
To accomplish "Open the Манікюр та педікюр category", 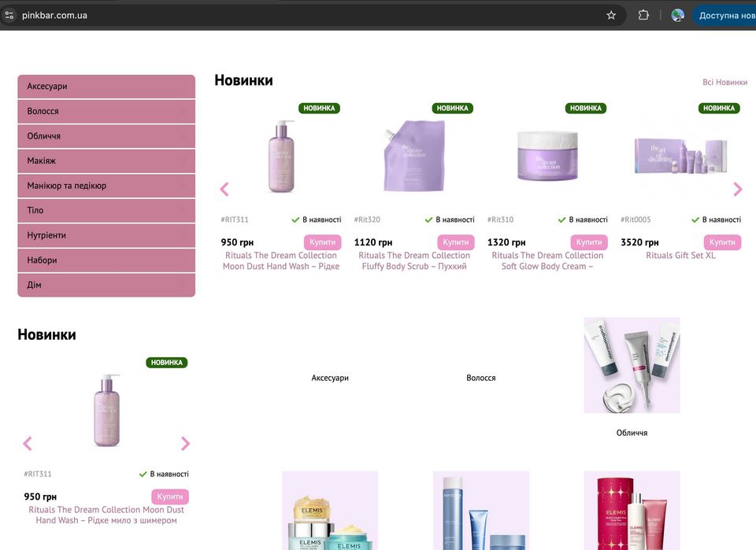I will pos(106,186).
